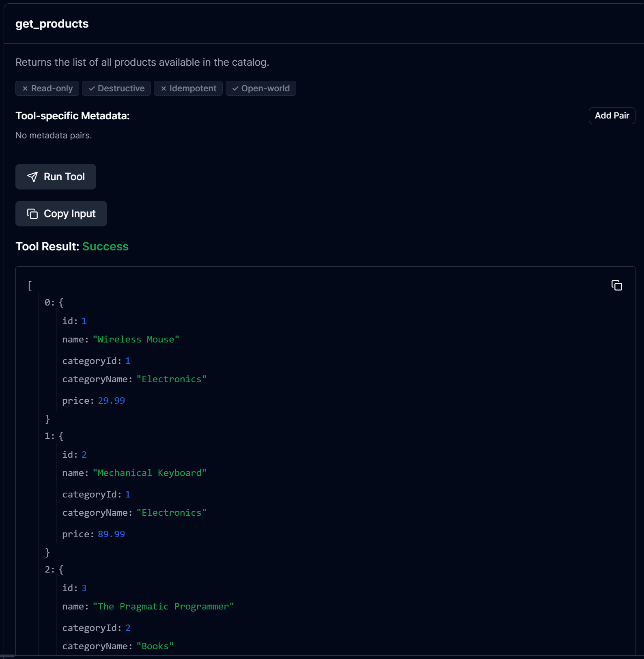Click the copy icon on Copy Input
644x659 pixels.
(32, 213)
